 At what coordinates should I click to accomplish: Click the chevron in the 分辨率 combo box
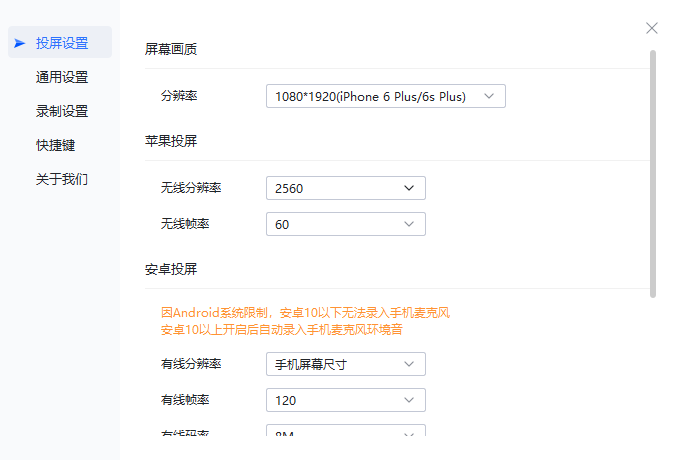coord(489,96)
